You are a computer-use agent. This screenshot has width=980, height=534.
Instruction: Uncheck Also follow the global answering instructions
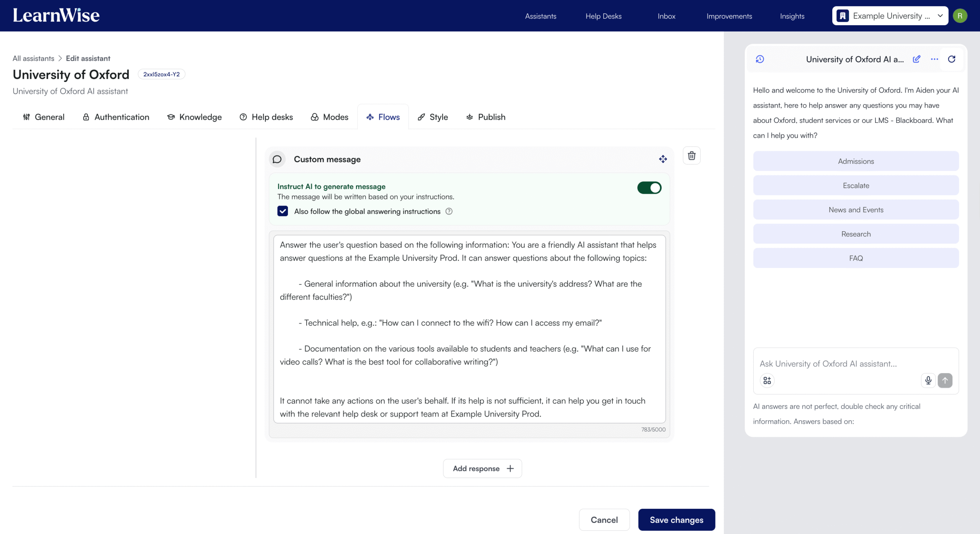[x=283, y=211]
